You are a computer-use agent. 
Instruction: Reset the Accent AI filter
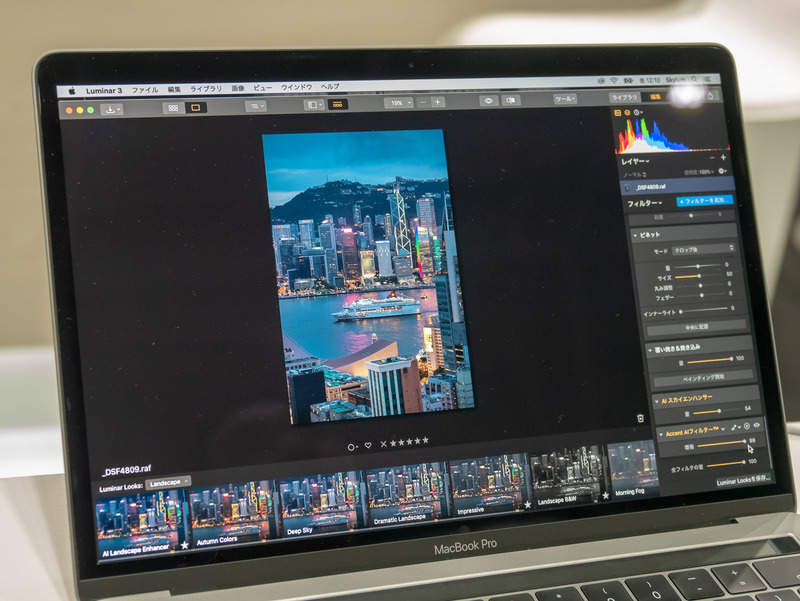746,426
